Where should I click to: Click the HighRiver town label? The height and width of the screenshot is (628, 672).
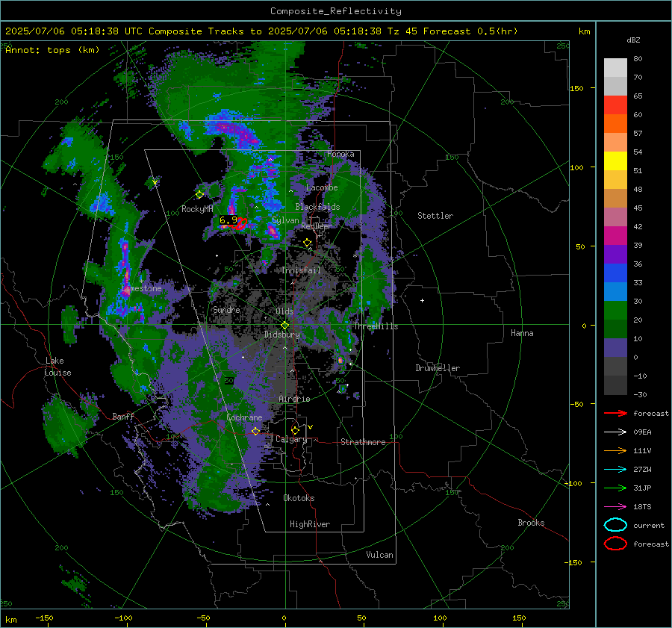click(310, 524)
